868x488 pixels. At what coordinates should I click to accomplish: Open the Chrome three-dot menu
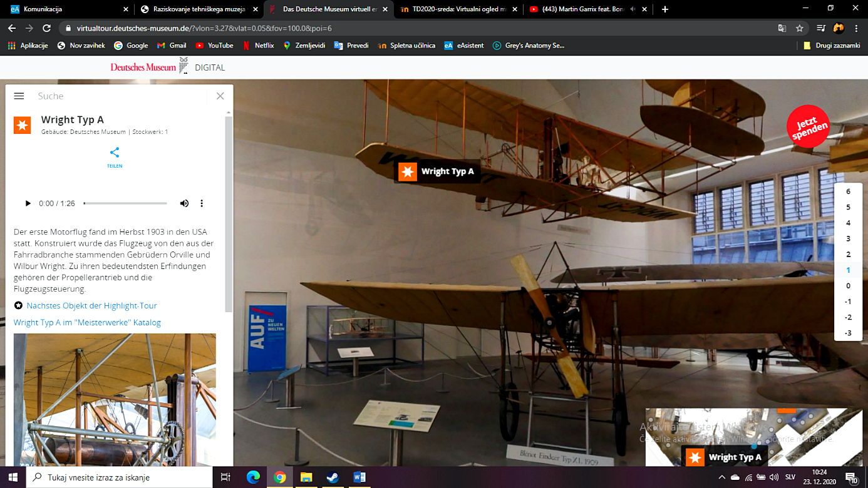tap(855, 28)
